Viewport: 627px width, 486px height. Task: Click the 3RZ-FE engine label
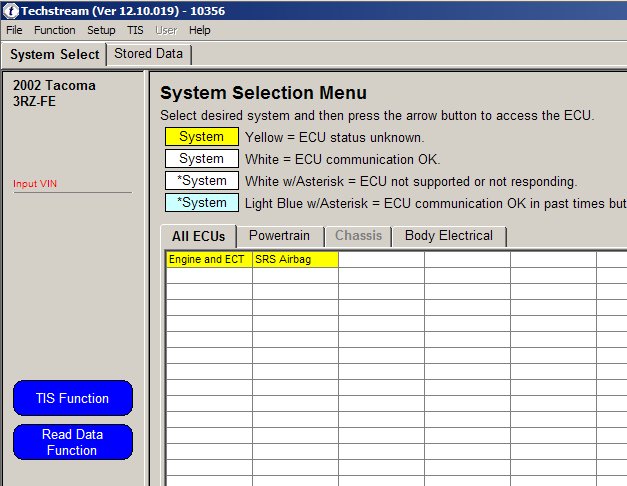(34, 101)
